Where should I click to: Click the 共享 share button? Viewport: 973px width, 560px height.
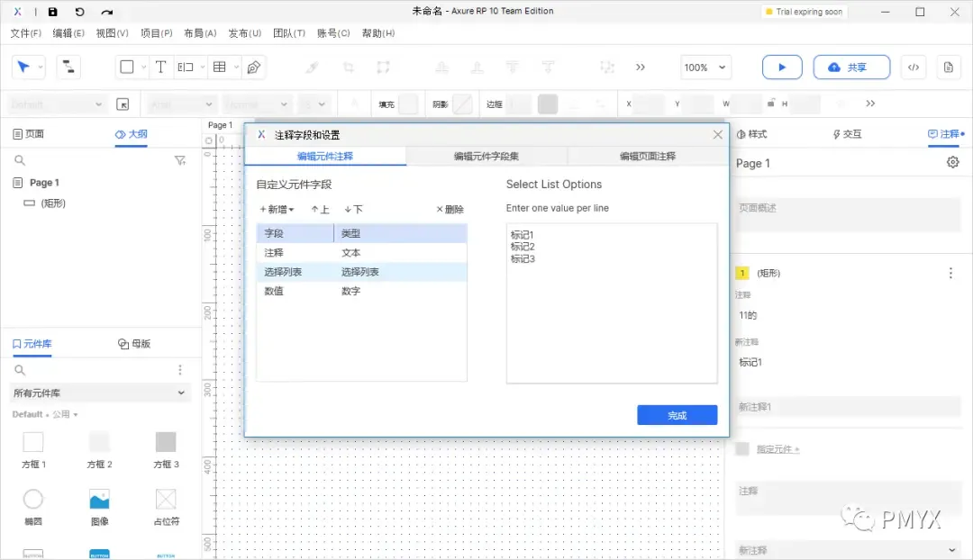851,67
